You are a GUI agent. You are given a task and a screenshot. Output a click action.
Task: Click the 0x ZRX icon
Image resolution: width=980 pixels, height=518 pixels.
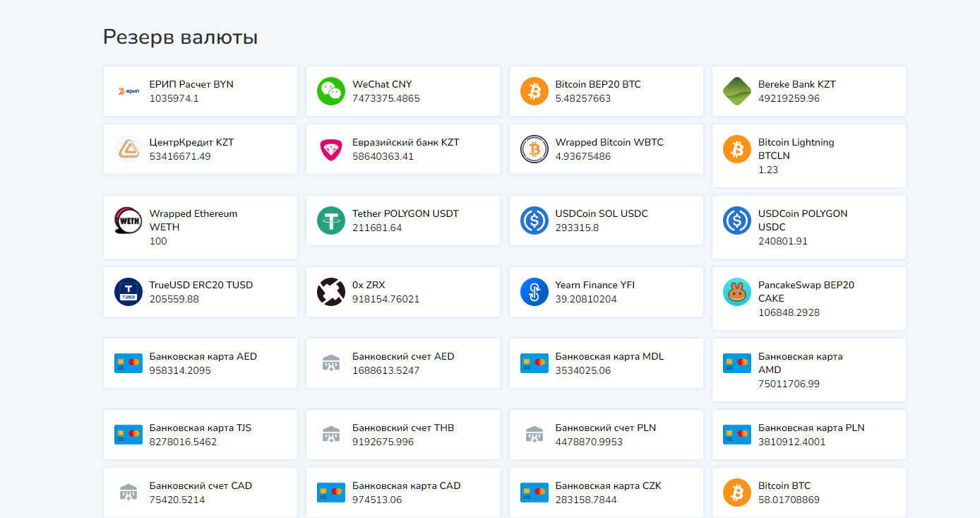[x=331, y=292]
